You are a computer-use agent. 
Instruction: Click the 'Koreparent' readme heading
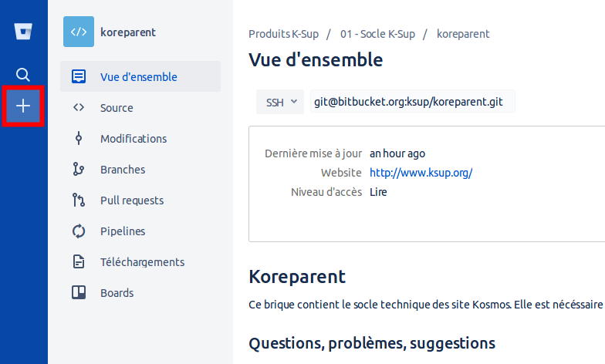[297, 276]
